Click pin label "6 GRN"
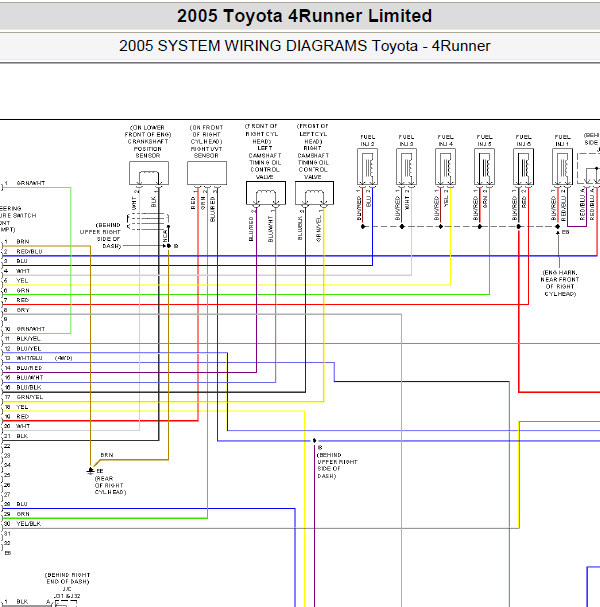600x607 pixels. coord(17,290)
